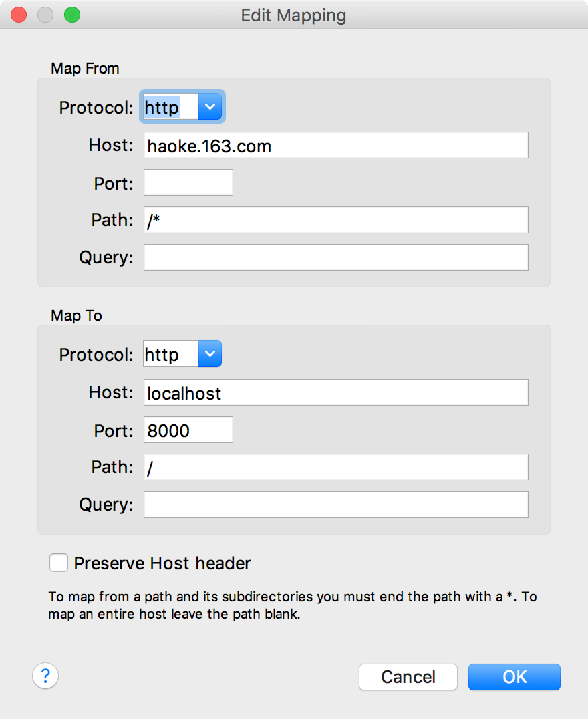
Task: Click the Map To protocol text box
Action: point(170,354)
